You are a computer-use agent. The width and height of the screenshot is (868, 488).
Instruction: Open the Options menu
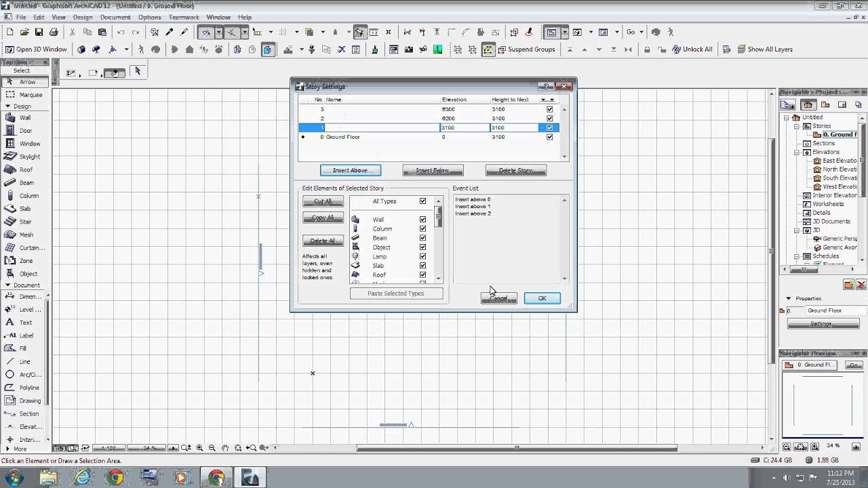150,17
